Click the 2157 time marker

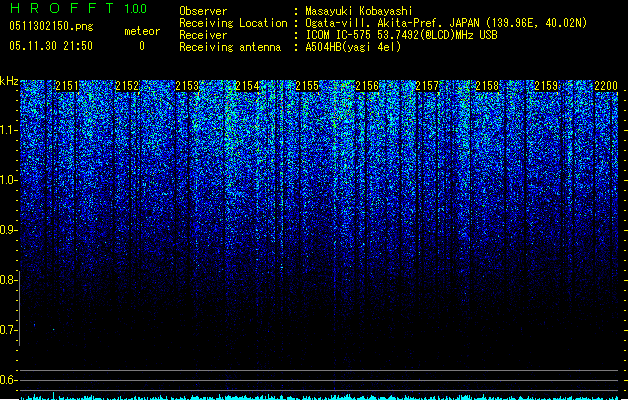point(427,86)
